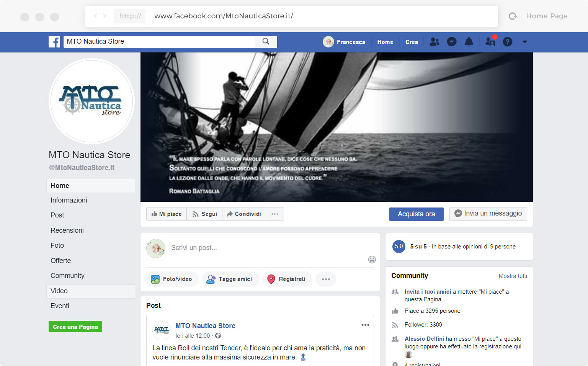
Task: Click the MTO Nautica Store search field
Action: pyautogui.click(x=159, y=41)
